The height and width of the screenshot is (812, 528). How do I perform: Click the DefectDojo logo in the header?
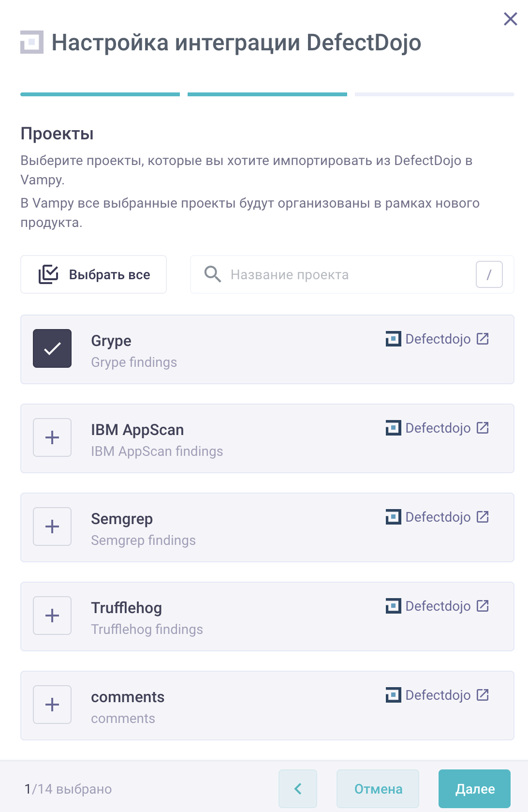(x=32, y=42)
